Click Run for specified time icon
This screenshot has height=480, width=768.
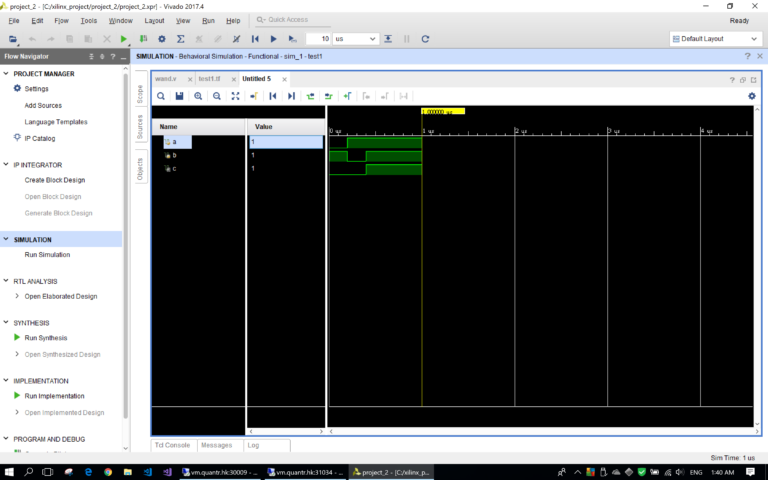click(292, 39)
